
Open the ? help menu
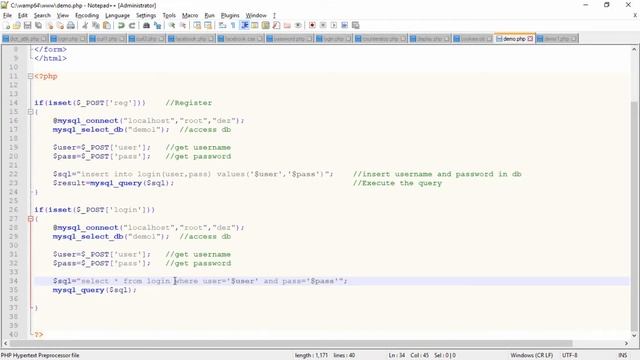[274, 16]
